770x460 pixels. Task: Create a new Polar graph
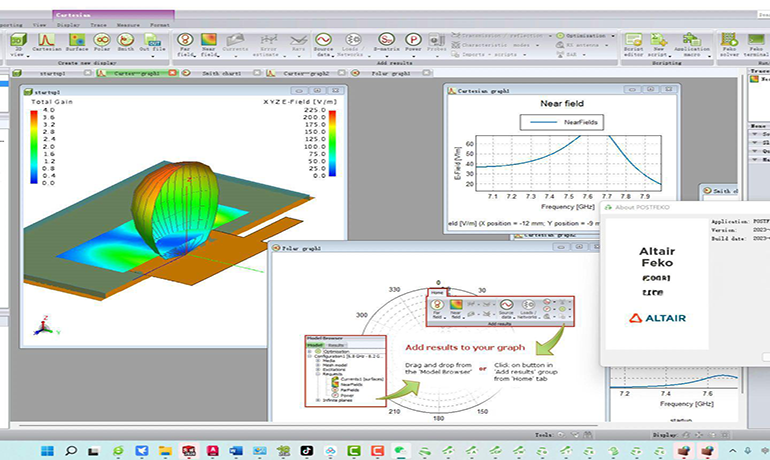point(102,42)
